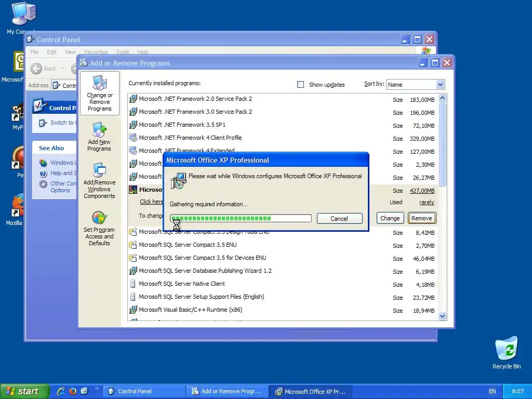Select Microsoft Visual Basic/C++ Runtime (x86) row
The width and height of the screenshot is (532, 399).
tap(283, 310)
